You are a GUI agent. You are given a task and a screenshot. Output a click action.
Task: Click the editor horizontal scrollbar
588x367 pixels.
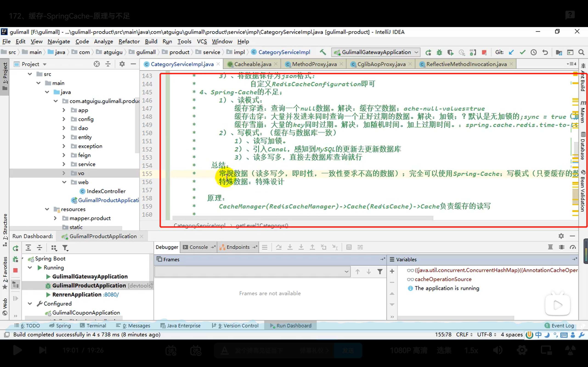pyautogui.click(x=302, y=218)
